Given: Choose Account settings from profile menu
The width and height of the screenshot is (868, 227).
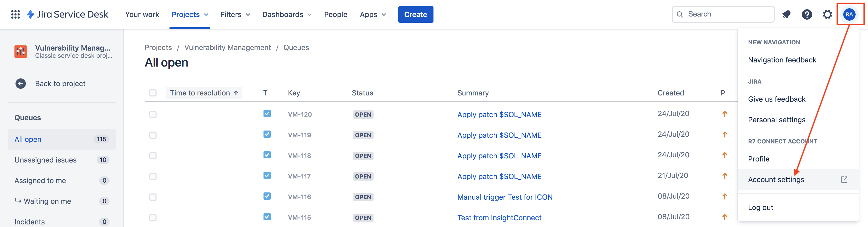Looking at the screenshot, I should pyautogui.click(x=776, y=180).
